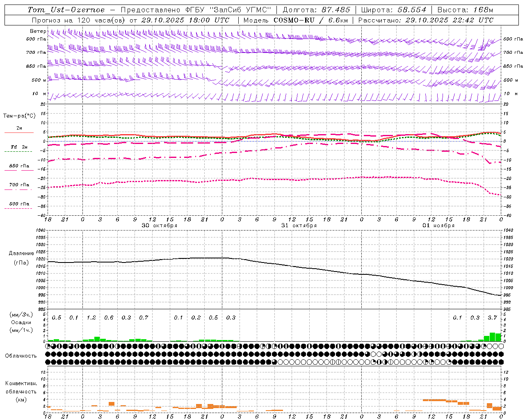Select the 'Облачность' cloud cover label
Image resolution: width=525 pixels, height=420 pixels.
(21, 356)
